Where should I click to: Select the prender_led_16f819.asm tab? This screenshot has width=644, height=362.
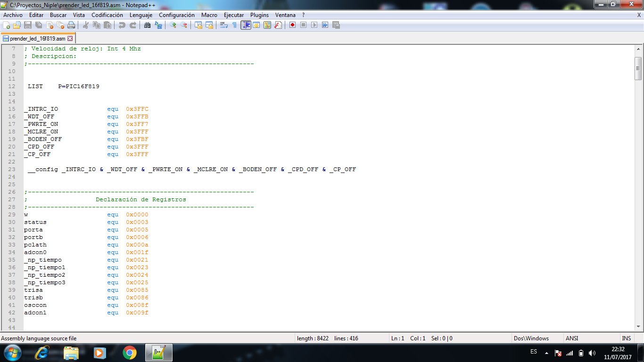click(38, 39)
